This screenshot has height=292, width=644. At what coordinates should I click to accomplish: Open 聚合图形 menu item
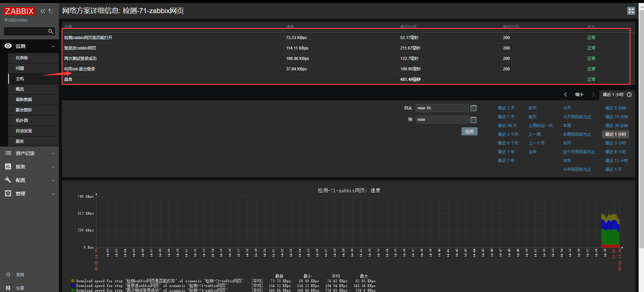click(24, 110)
